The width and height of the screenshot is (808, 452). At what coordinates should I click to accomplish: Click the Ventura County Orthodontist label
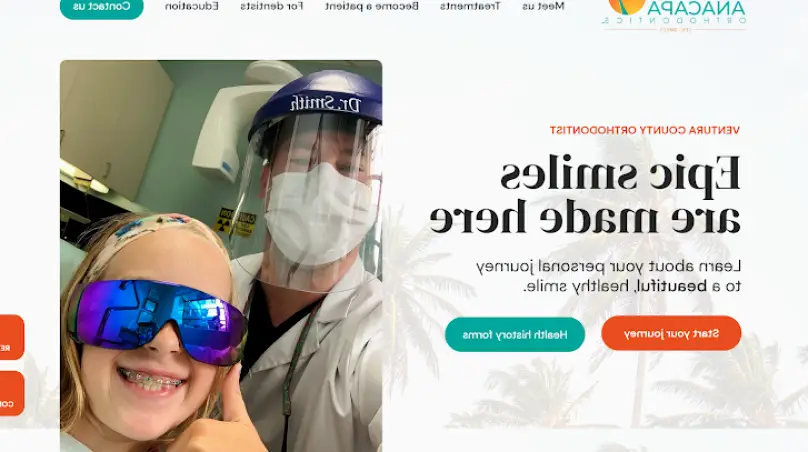645,130
